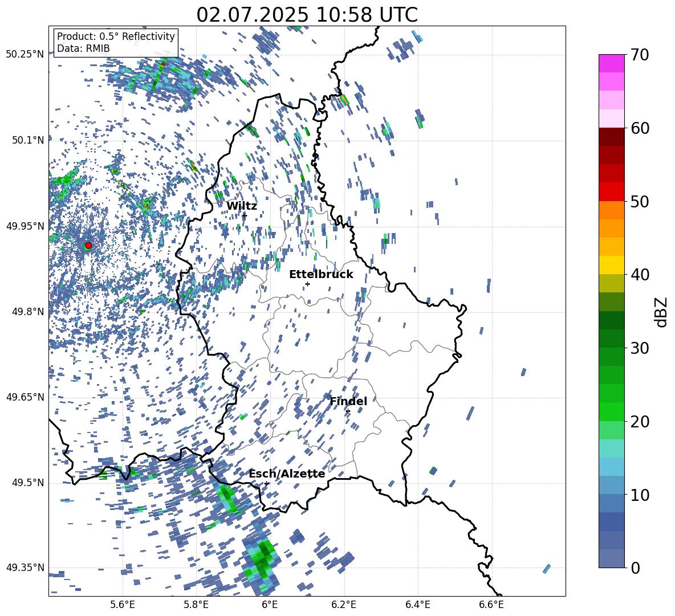Click the 6°E longitude label
This screenshot has height=616, width=675.
coord(270,605)
